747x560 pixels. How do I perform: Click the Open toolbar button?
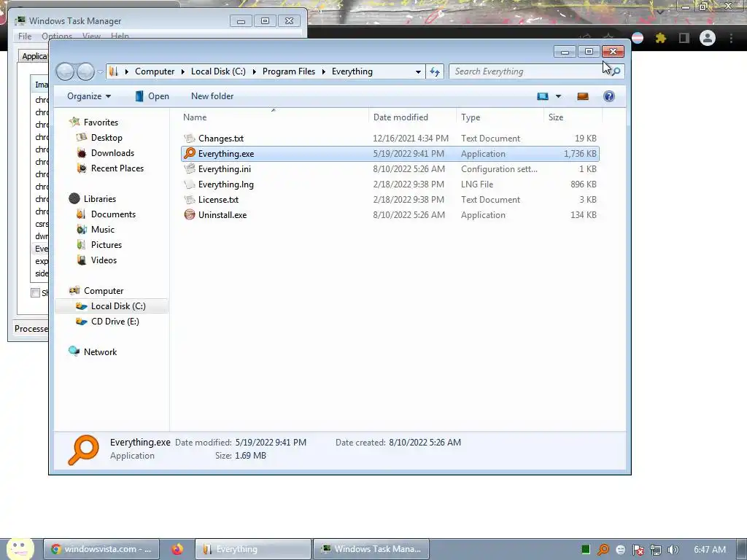click(x=152, y=96)
